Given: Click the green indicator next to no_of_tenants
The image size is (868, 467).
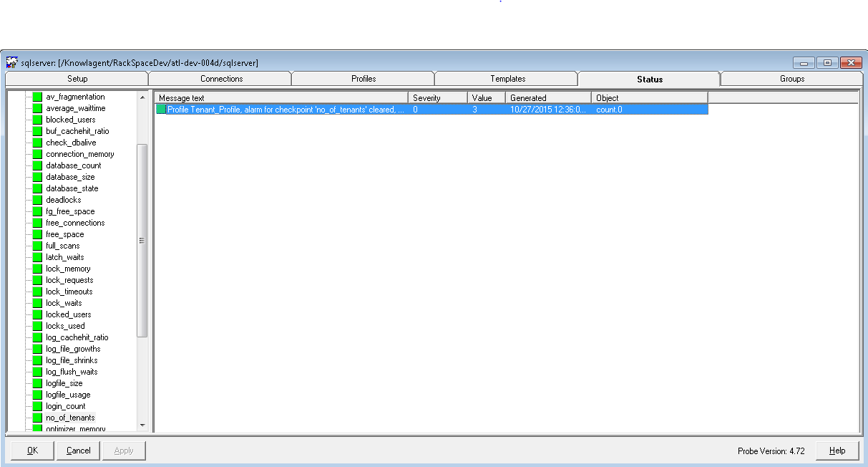Looking at the screenshot, I should pos(37,418).
